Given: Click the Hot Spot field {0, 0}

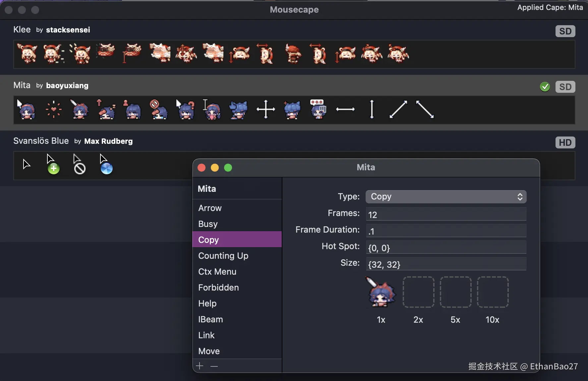Looking at the screenshot, I should 446,247.
